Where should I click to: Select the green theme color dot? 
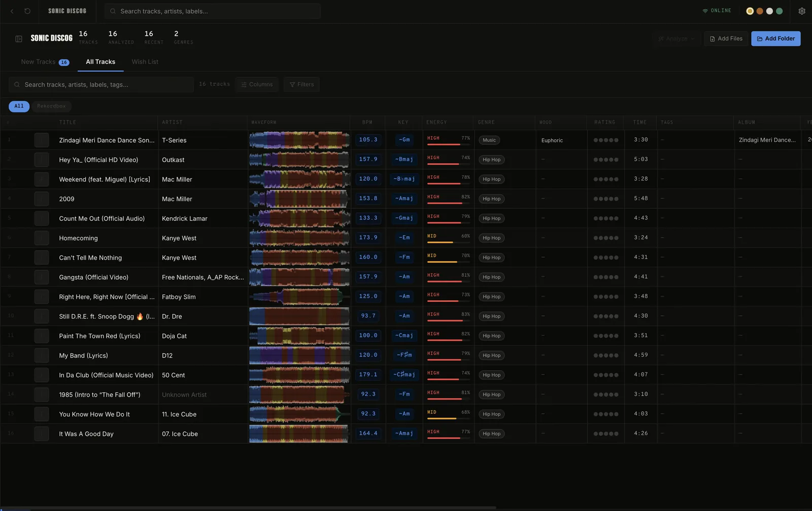(x=779, y=11)
